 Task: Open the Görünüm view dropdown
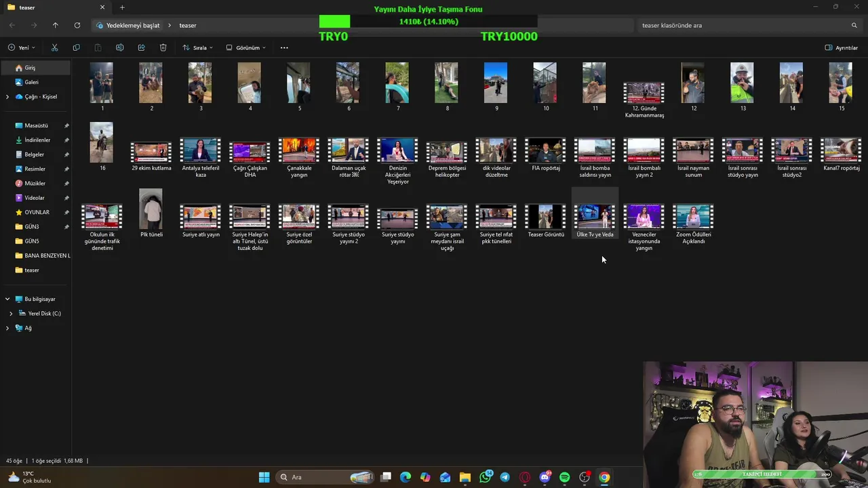(245, 47)
